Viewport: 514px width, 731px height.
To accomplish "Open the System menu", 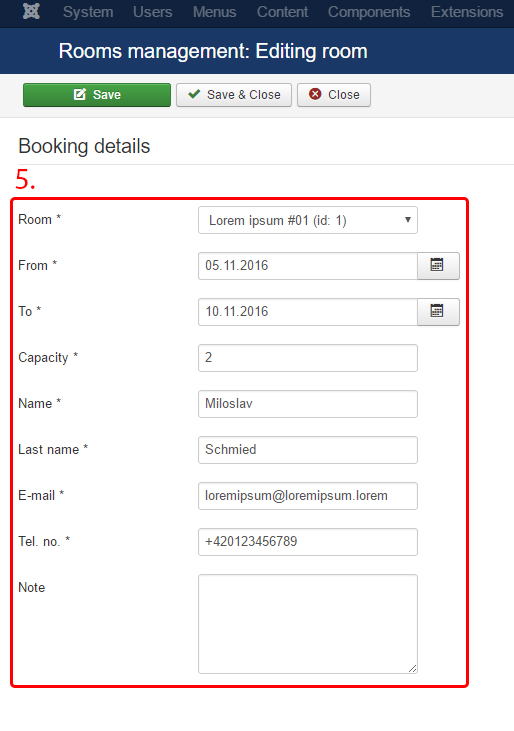I will coord(88,12).
